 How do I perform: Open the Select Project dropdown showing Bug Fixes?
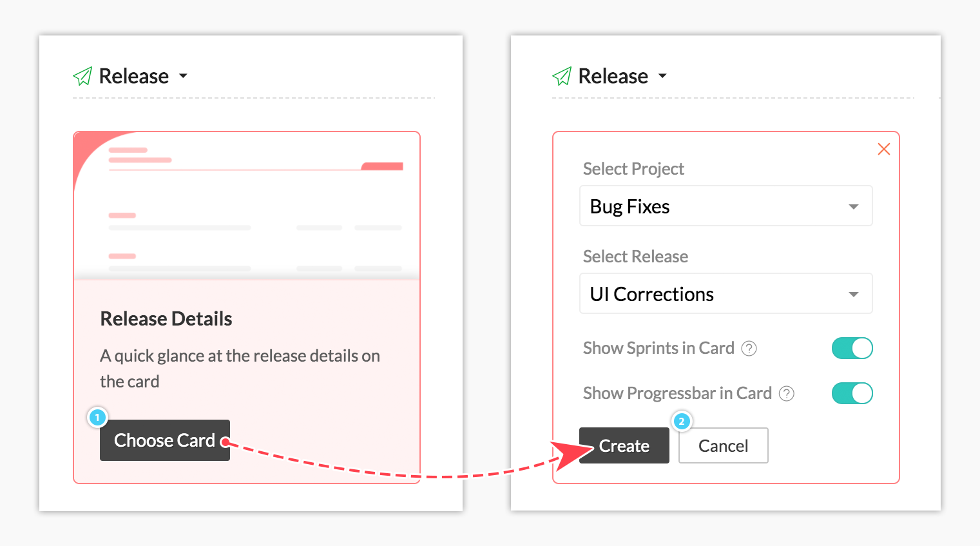coord(725,206)
